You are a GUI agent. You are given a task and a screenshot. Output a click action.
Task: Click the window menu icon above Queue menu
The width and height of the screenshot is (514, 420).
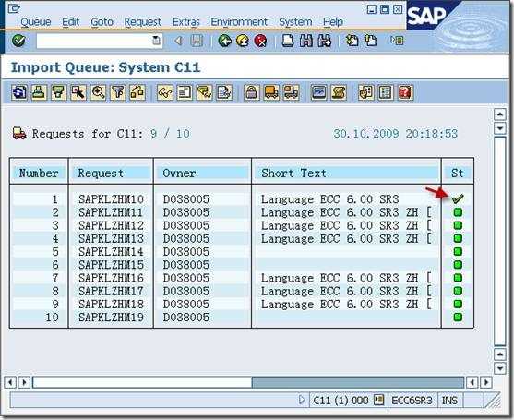coord(14,8)
